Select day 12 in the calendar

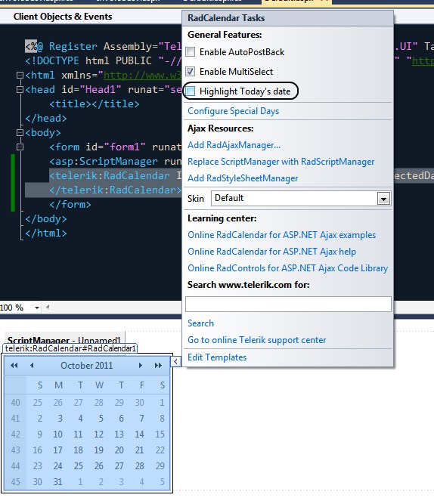pos(98,434)
